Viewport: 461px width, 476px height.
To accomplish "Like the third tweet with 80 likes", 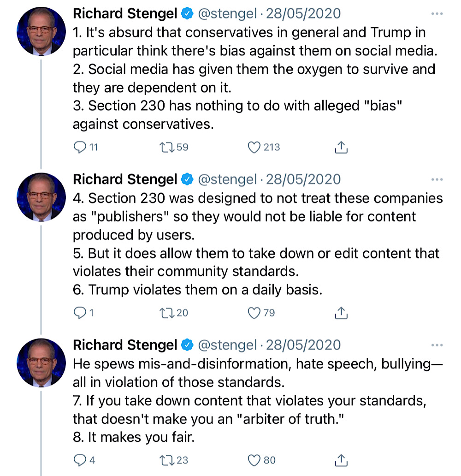I will (254, 460).
